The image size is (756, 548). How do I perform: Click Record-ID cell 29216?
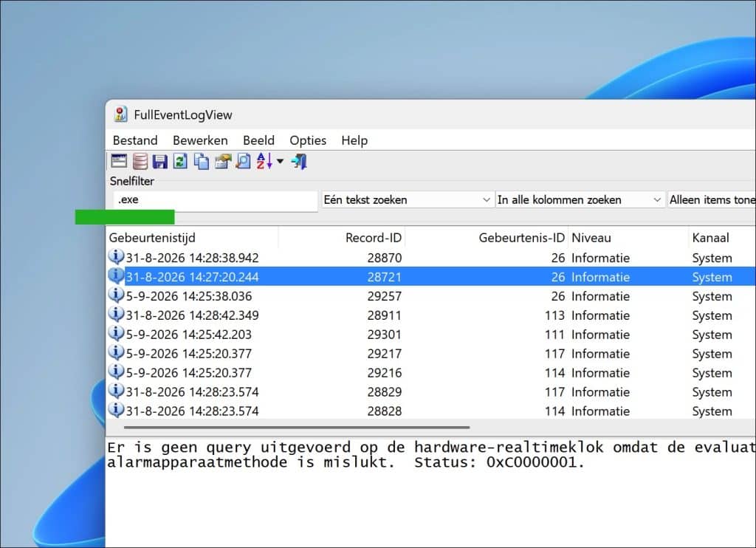(384, 373)
